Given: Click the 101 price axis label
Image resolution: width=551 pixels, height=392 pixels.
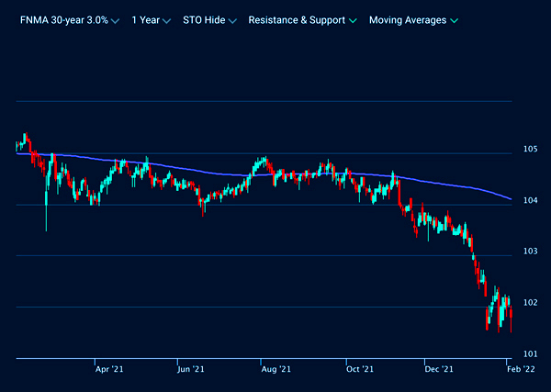Looking at the screenshot, I should tap(530, 353).
